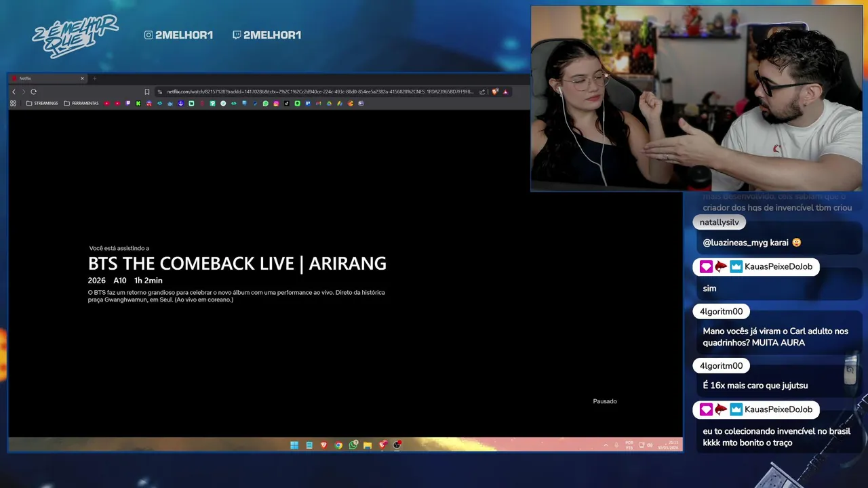The width and height of the screenshot is (868, 488).
Task: Open the Google Drive bookmark
Action: coord(329,103)
